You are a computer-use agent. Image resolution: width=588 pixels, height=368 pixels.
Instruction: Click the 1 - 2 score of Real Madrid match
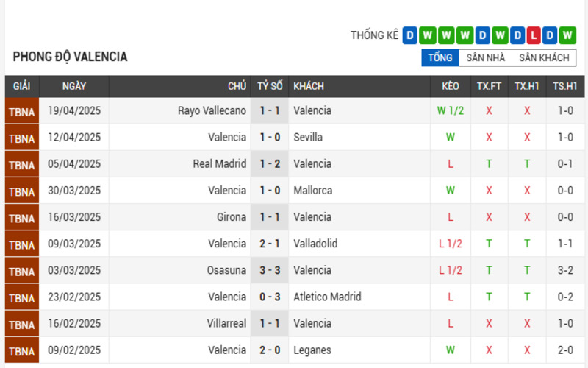point(270,164)
